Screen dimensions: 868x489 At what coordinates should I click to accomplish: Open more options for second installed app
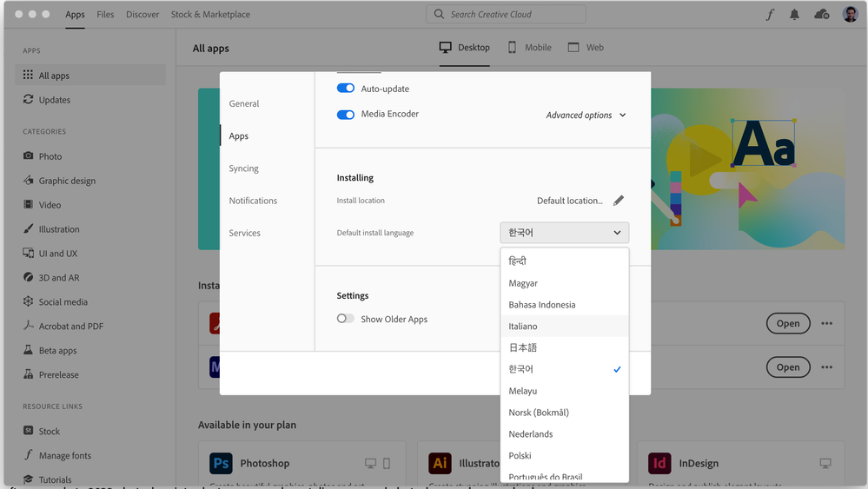826,367
